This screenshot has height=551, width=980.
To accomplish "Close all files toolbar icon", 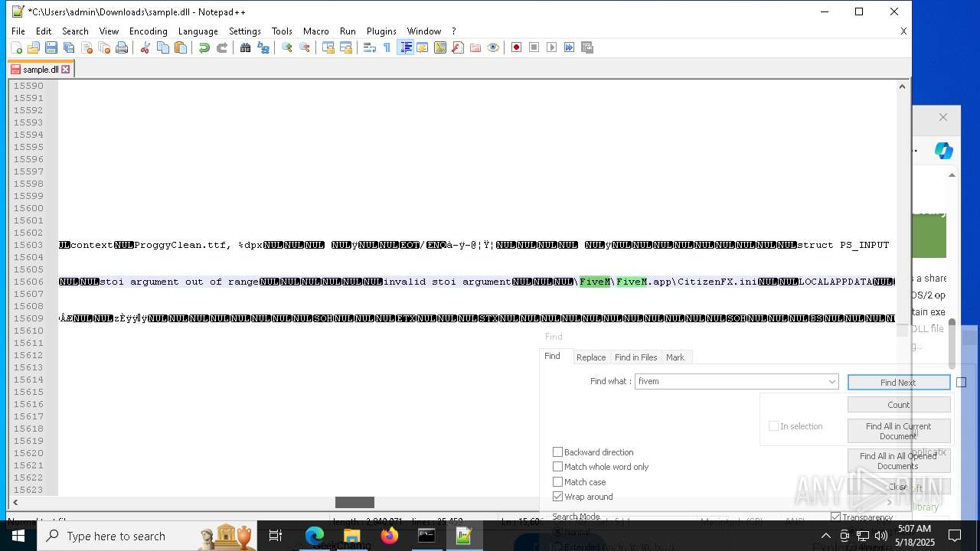I will 104,47.
